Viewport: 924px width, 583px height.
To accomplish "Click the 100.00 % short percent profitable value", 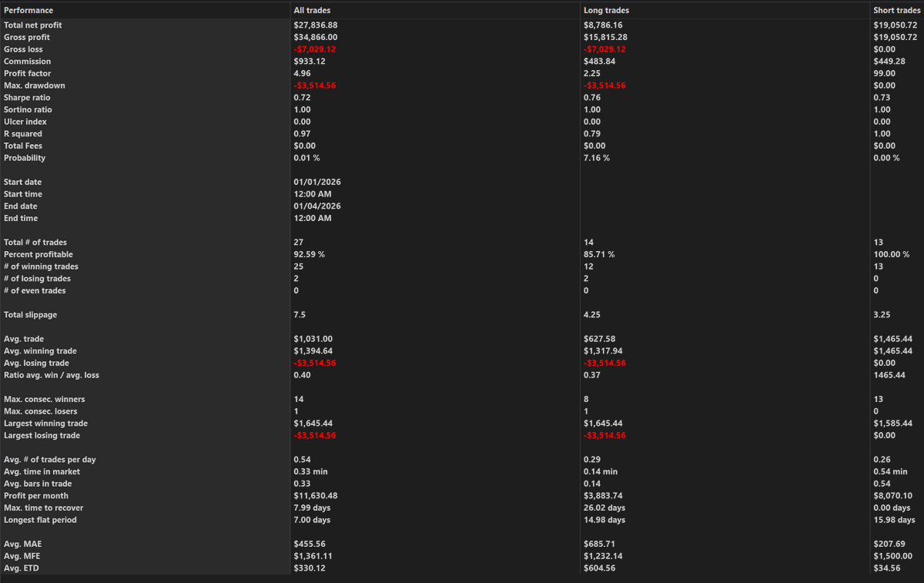I will (x=892, y=254).
